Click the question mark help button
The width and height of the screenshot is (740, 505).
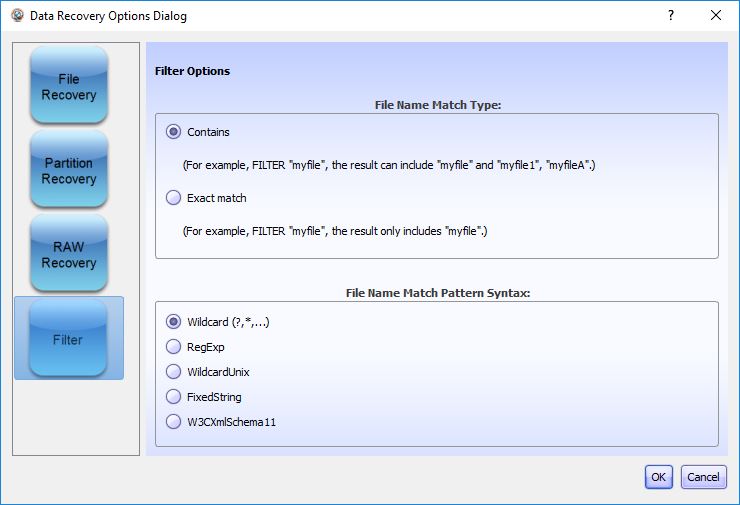(671, 15)
